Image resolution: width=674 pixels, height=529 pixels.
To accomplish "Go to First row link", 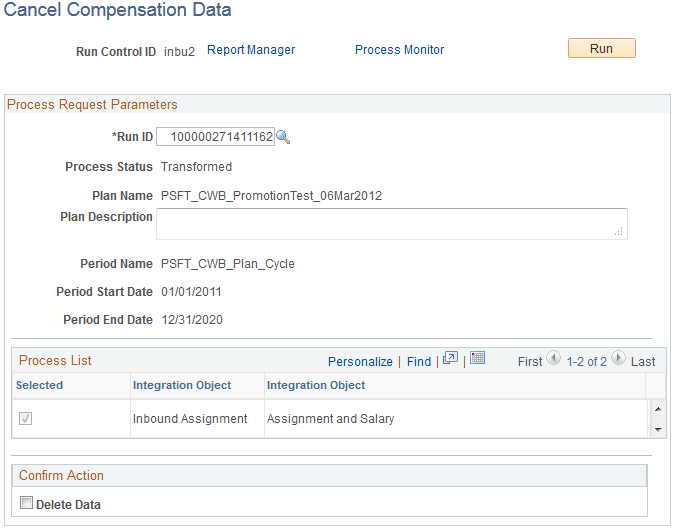I will tap(530, 361).
